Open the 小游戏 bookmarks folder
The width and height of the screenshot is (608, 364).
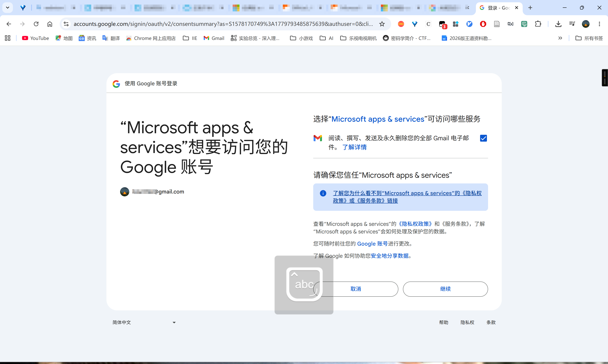pos(301,38)
